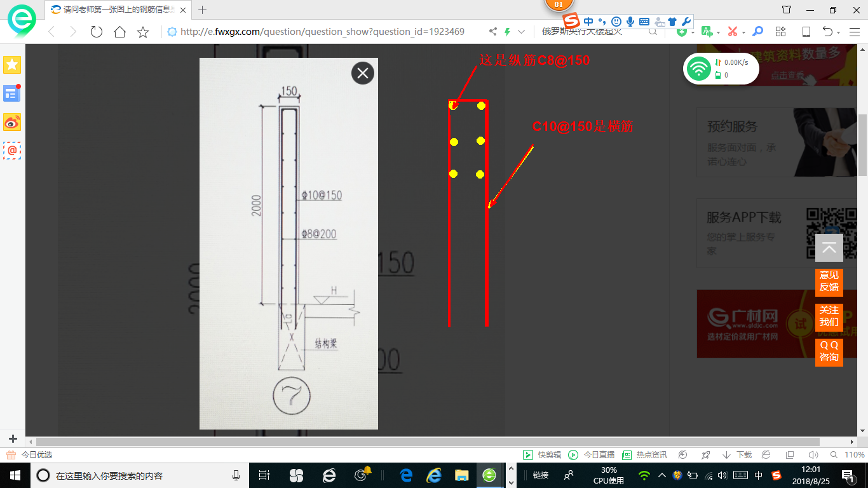Go forward to next page
The image size is (868, 488).
coord(73,32)
